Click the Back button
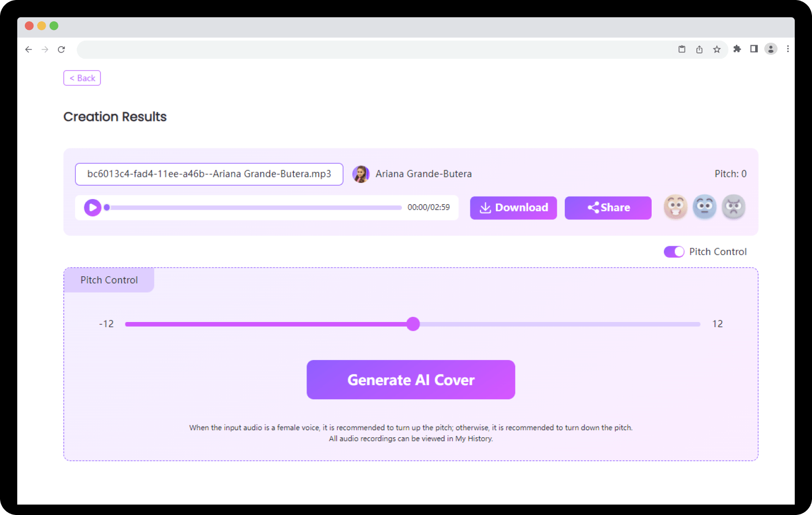Viewport: 812px width, 515px height. (x=82, y=78)
